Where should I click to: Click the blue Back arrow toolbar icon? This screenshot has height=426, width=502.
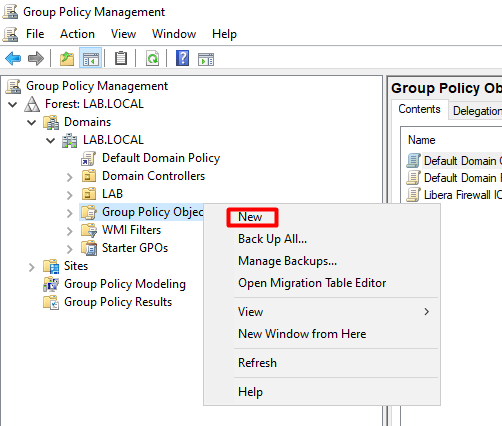13,59
